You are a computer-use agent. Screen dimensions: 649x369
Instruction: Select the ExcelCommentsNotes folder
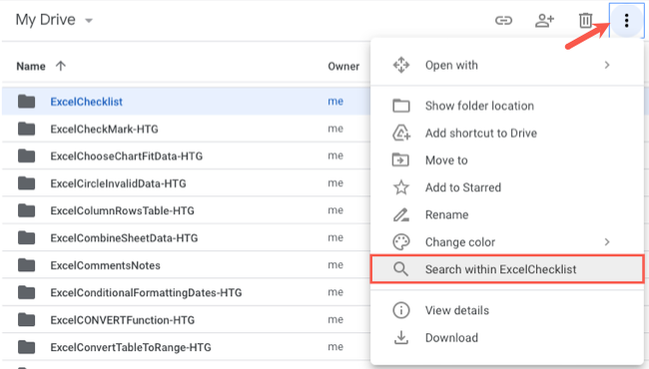(105, 265)
